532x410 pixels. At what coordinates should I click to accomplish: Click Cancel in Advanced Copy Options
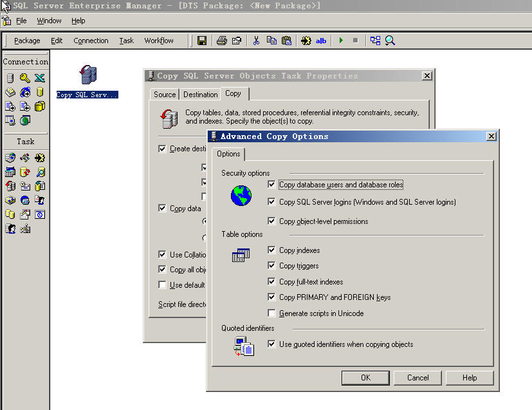tap(417, 378)
